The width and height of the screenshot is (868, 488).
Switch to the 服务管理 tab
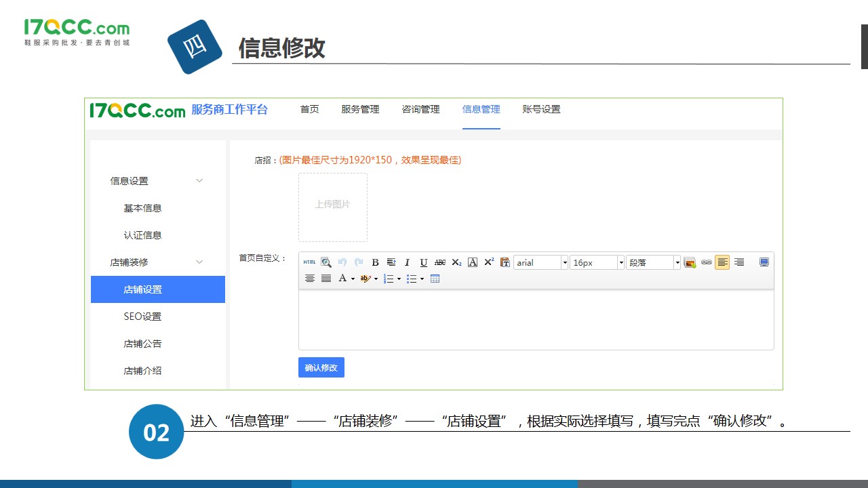tap(360, 109)
